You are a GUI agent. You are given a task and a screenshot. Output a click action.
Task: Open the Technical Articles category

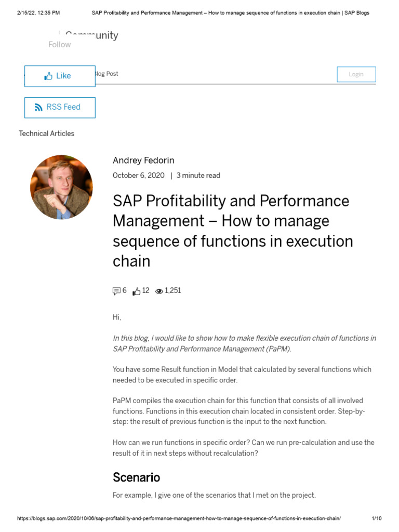[46, 134]
